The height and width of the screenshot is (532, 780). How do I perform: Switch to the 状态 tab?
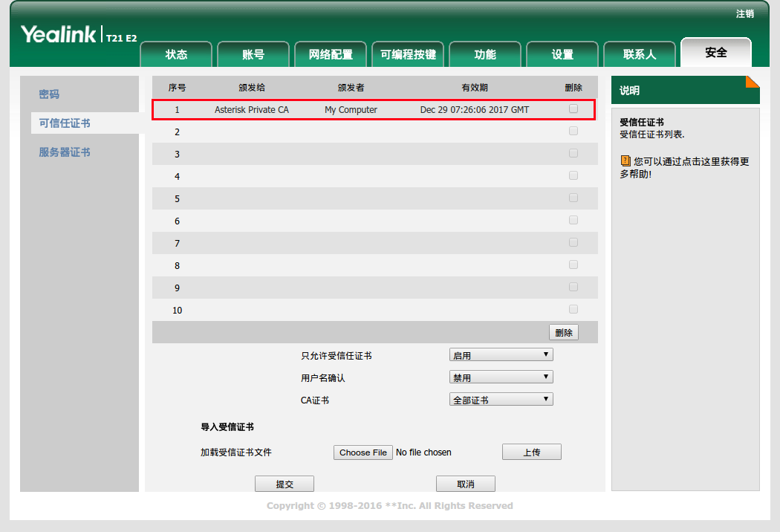(176, 54)
